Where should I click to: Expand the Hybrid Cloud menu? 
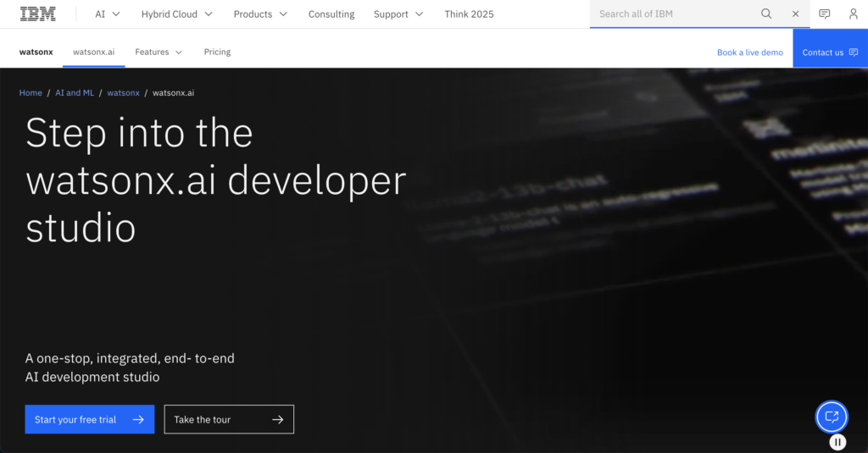(x=176, y=14)
